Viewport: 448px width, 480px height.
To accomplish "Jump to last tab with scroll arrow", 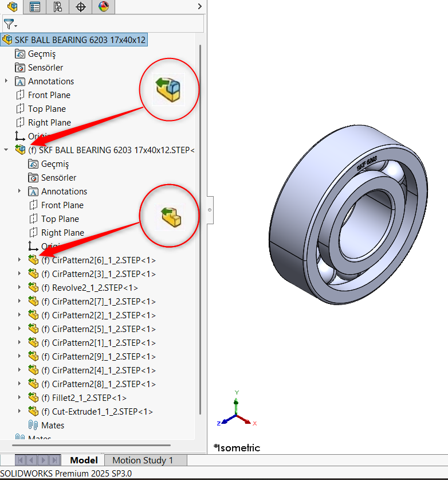I will [x=55, y=460].
